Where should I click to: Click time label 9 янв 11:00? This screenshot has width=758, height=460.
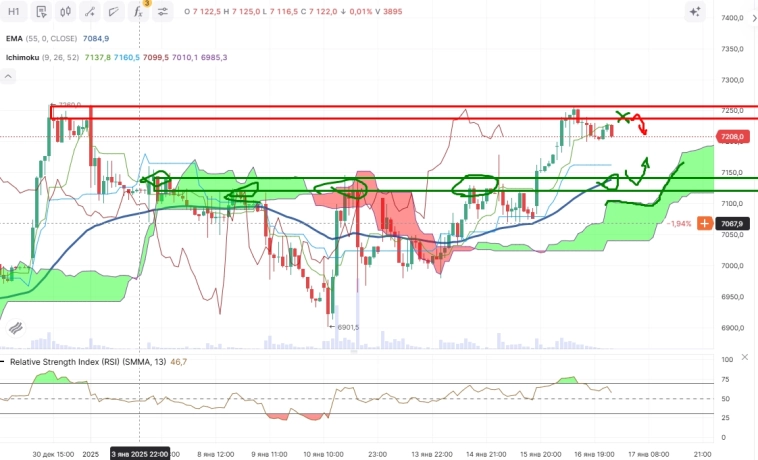[x=269, y=454]
